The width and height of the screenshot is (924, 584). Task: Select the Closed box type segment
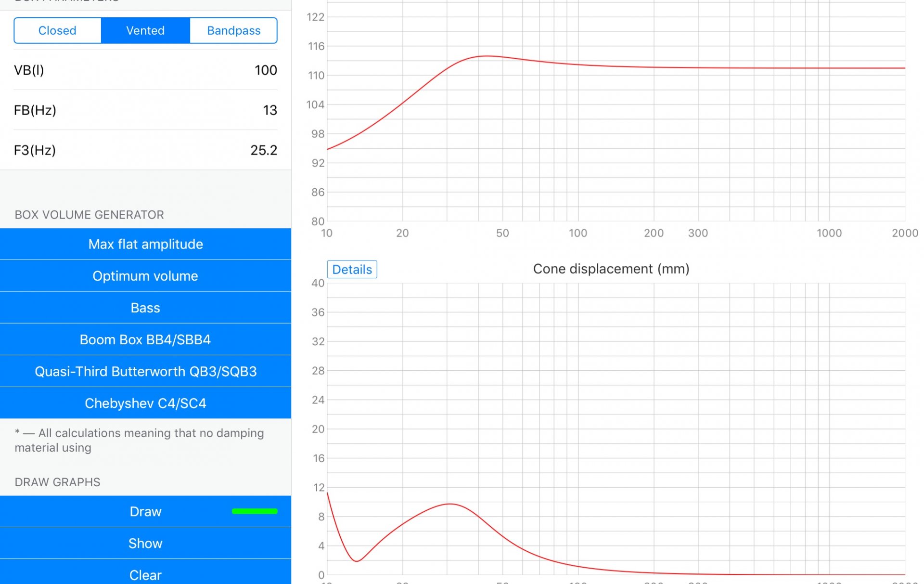coord(57,30)
